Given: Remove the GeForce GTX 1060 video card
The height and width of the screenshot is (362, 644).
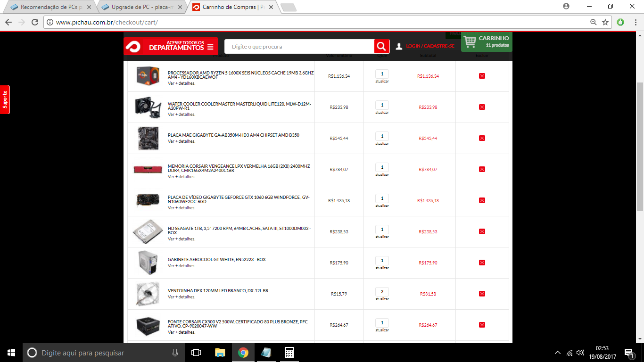Looking at the screenshot, I should coord(482,200).
